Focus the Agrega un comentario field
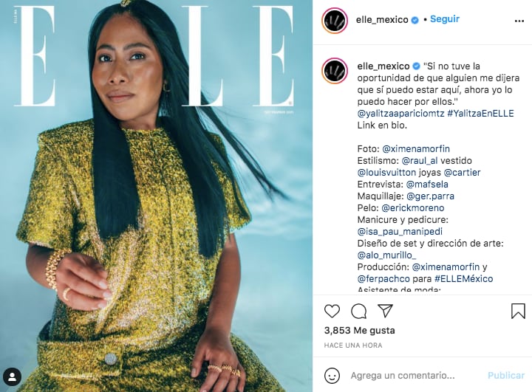Viewport: 532px width, 392px height. pos(403,375)
